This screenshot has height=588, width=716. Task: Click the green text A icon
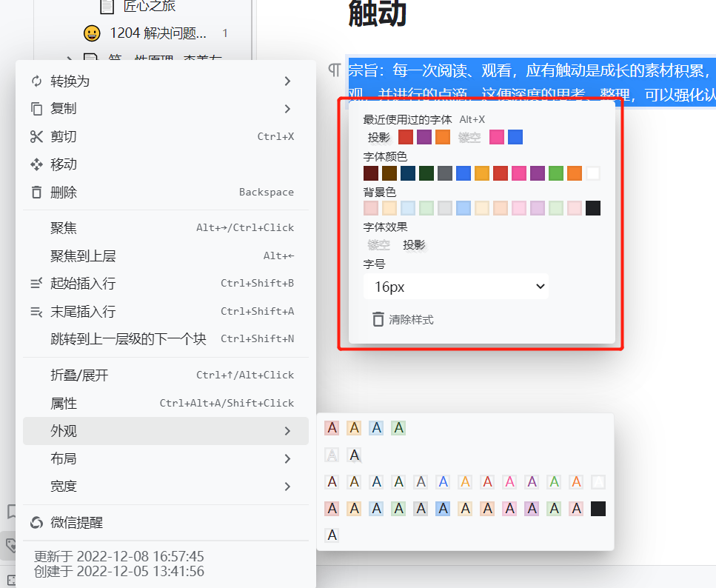click(x=554, y=482)
